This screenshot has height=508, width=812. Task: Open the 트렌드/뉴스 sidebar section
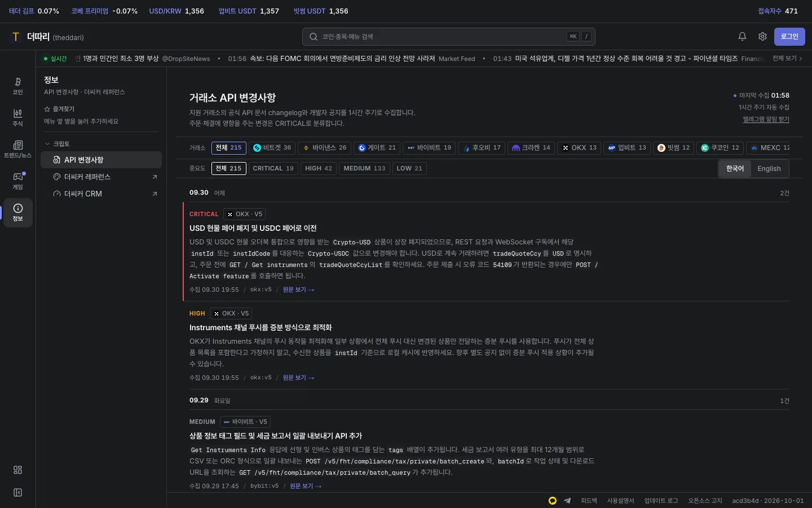(x=17, y=149)
